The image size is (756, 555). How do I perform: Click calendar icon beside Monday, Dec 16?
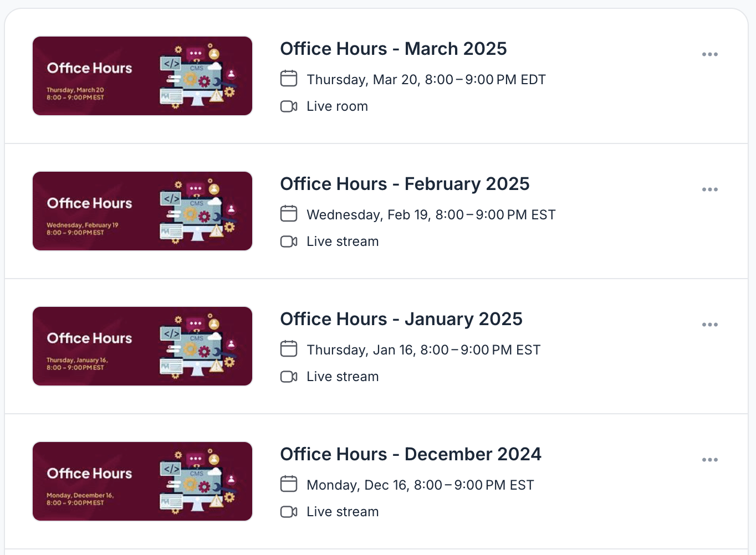coord(289,484)
